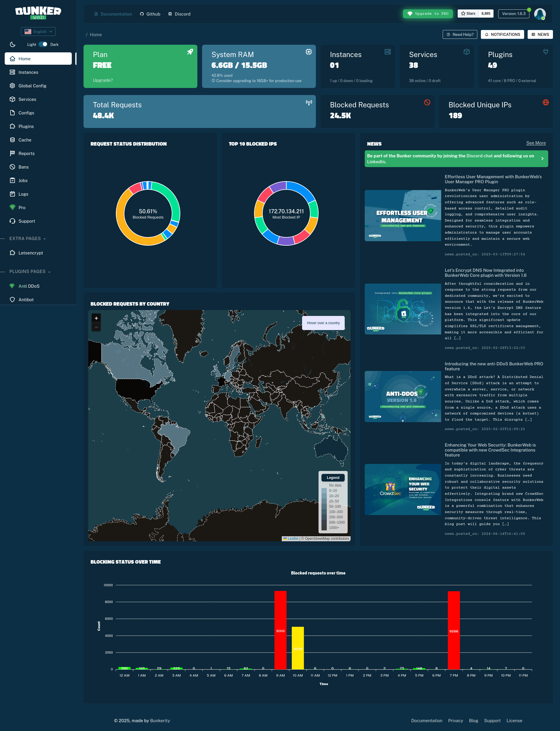Open the Effortless User Management thumbnail
Image resolution: width=560 pixels, height=731 pixels.
point(403,216)
